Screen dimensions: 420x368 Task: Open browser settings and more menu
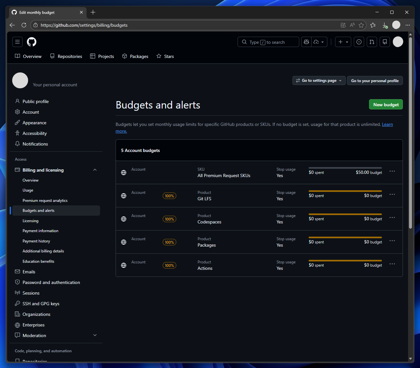[408, 25]
